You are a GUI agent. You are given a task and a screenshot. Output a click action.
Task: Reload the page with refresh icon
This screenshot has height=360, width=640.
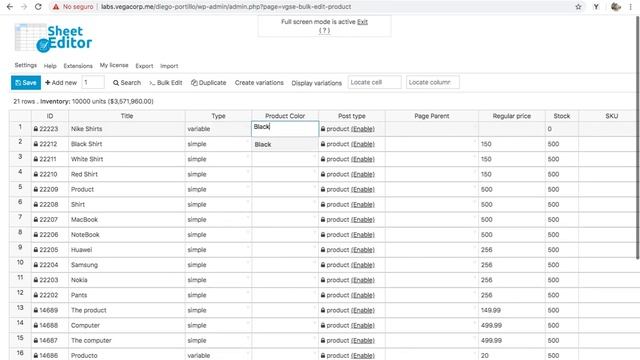[x=38, y=7]
